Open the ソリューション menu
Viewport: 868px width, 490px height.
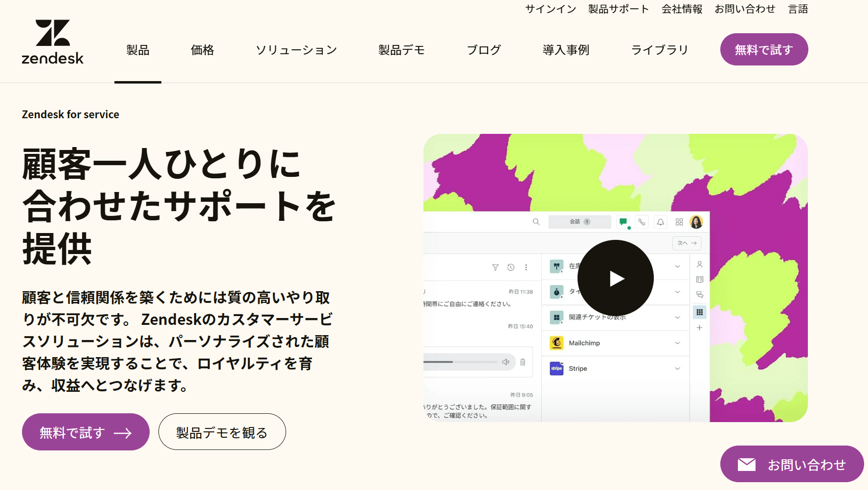click(296, 50)
